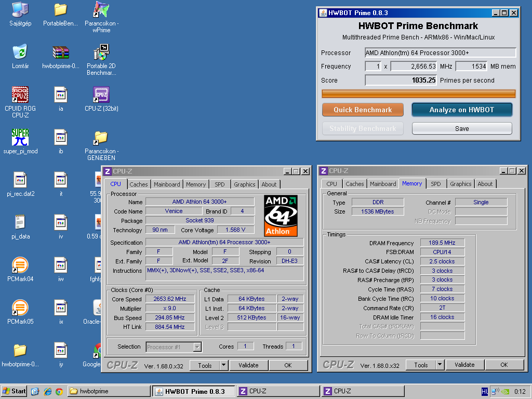This screenshot has width=532, height=399.
Task: Open Memory tab in left CPU-Z window
Action: coord(196,184)
